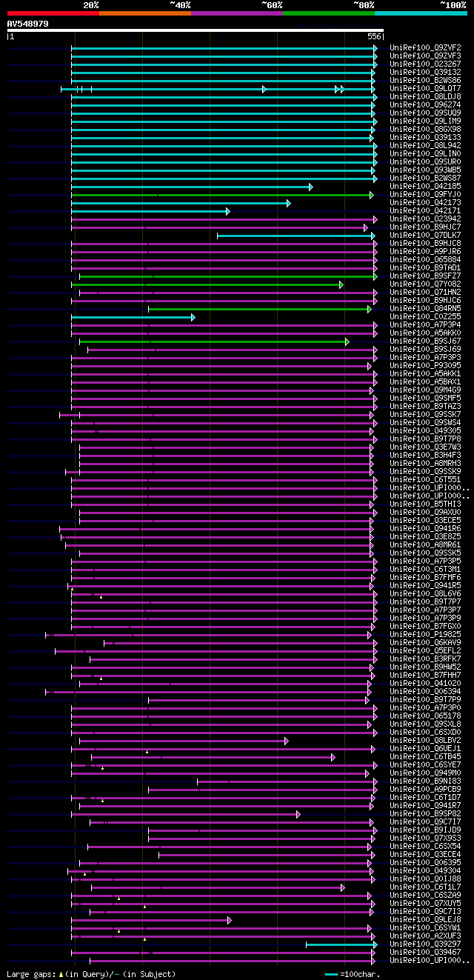Click the orange ~40% identity legend segment
Screen dimensions: 474x980
tap(145, 13)
